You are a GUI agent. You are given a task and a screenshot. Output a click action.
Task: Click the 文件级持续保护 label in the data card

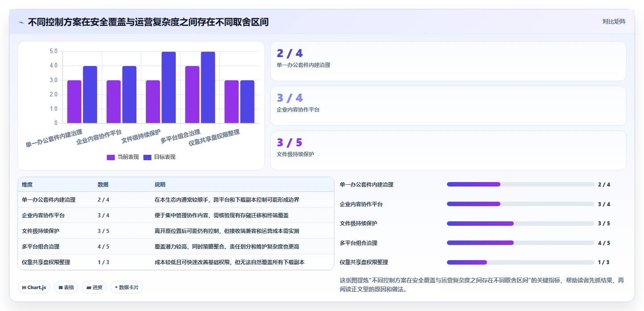295,154
